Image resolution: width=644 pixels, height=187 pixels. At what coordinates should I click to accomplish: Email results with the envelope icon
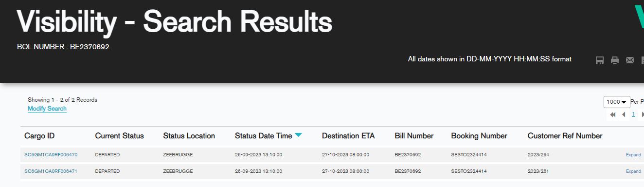pos(630,60)
